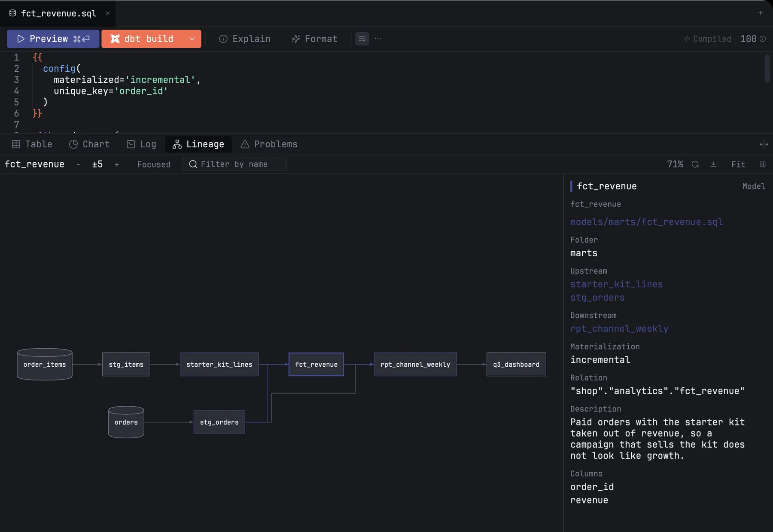Add a new editor tab
Image resolution: width=773 pixels, height=532 pixels.
760,13
